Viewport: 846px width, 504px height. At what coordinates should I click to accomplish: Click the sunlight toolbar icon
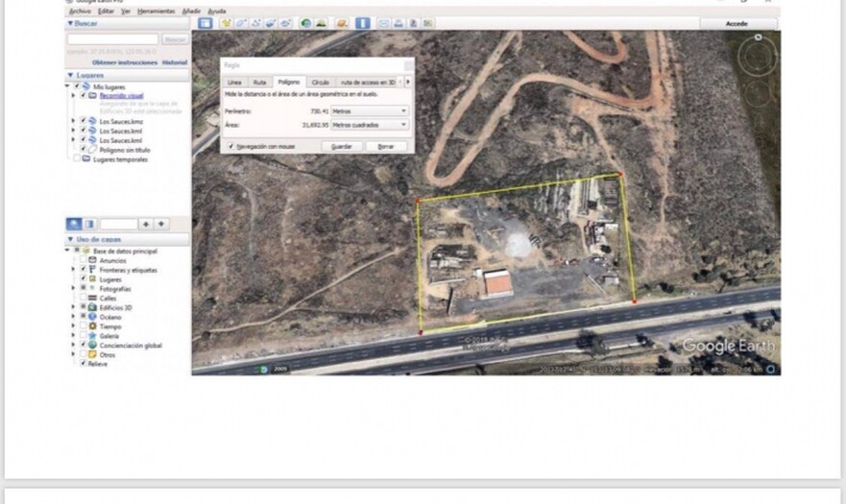(x=322, y=23)
